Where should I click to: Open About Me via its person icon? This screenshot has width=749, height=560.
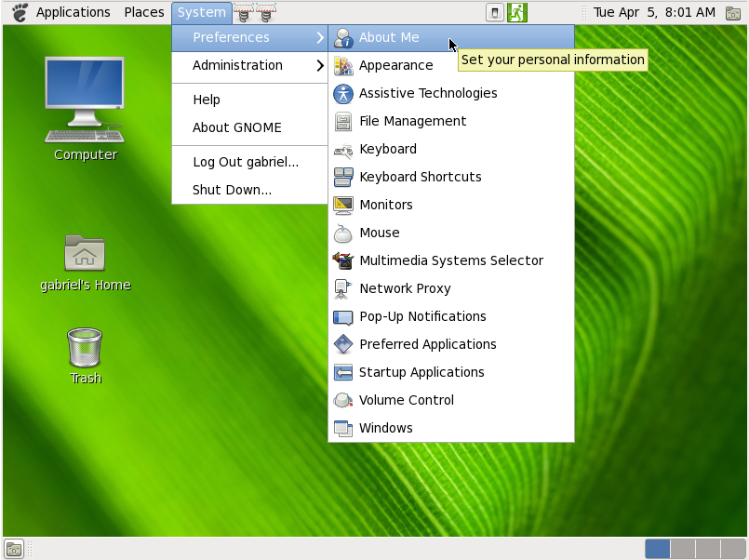pyautogui.click(x=343, y=38)
